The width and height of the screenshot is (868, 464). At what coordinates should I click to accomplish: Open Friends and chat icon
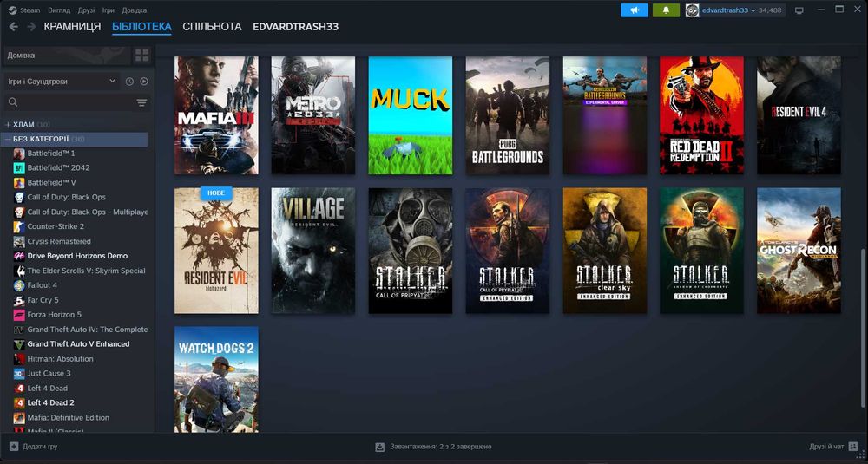click(x=853, y=447)
